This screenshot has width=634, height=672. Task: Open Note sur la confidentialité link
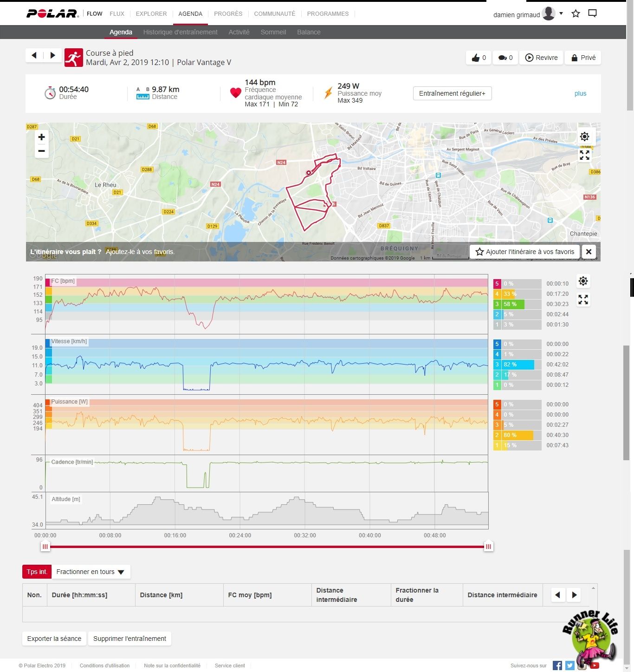[x=172, y=665]
